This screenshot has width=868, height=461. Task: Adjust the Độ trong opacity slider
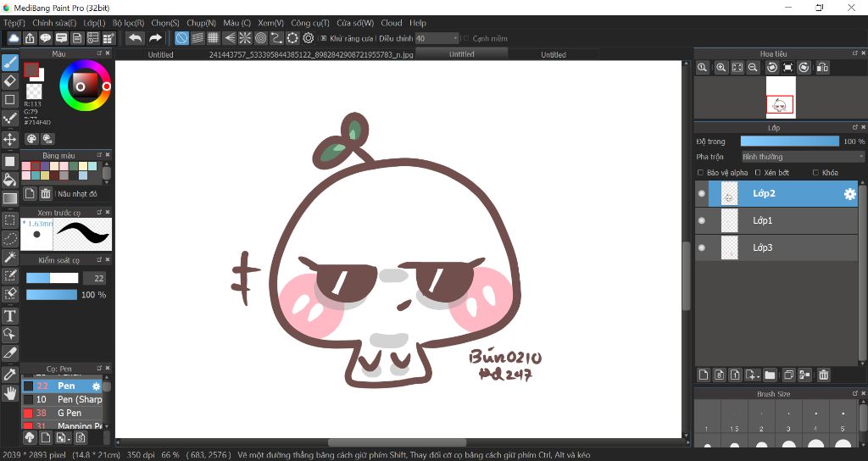pyautogui.click(x=790, y=142)
